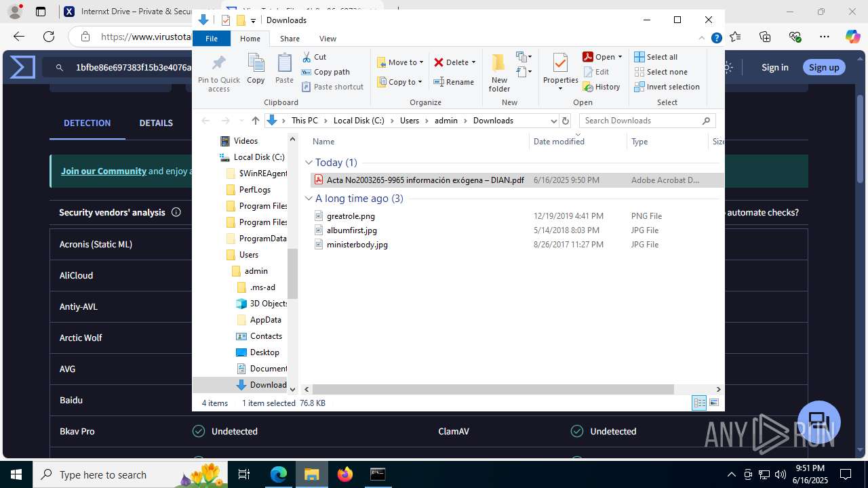Image resolution: width=868 pixels, height=488 pixels.
Task: Collapse the Today group
Action: (x=309, y=163)
